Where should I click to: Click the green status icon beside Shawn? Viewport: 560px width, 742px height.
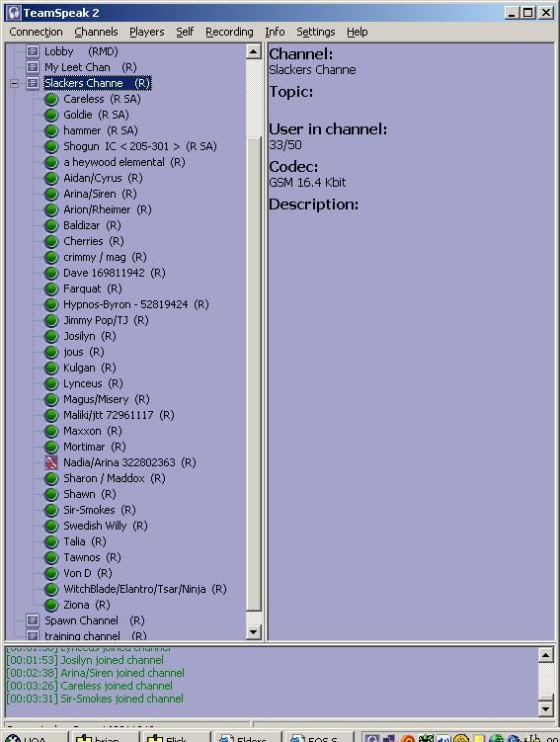coord(51,494)
